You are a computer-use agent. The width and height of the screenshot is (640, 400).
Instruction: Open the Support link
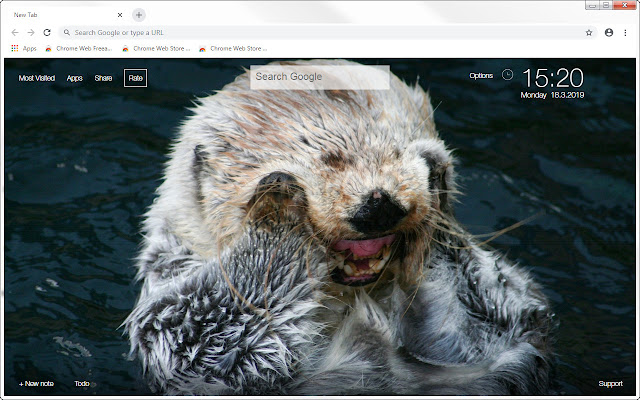pos(610,384)
